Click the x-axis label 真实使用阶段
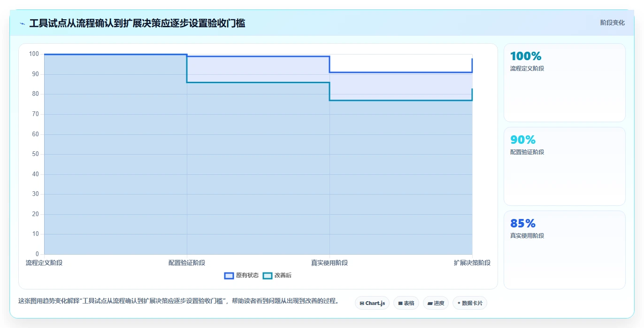Viewport: 644px width, 328px height. coord(330,263)
